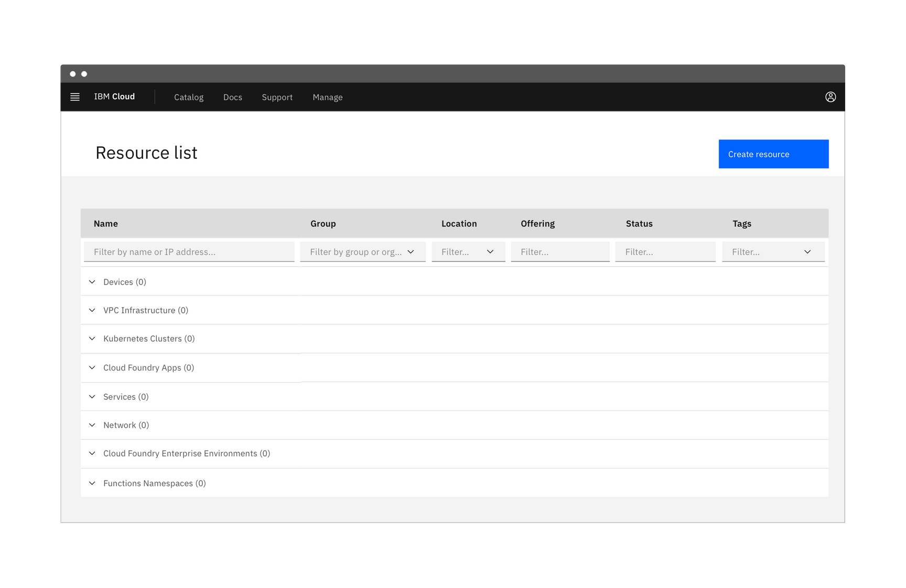This screenshot has height=588, width=906.
Task: Click the Status filter field
Action: click(665, 252)
